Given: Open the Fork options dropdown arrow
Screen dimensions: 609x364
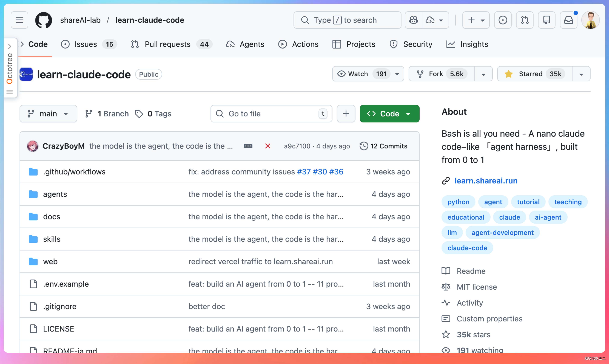Looking at the screenshot, I should 483,74.
